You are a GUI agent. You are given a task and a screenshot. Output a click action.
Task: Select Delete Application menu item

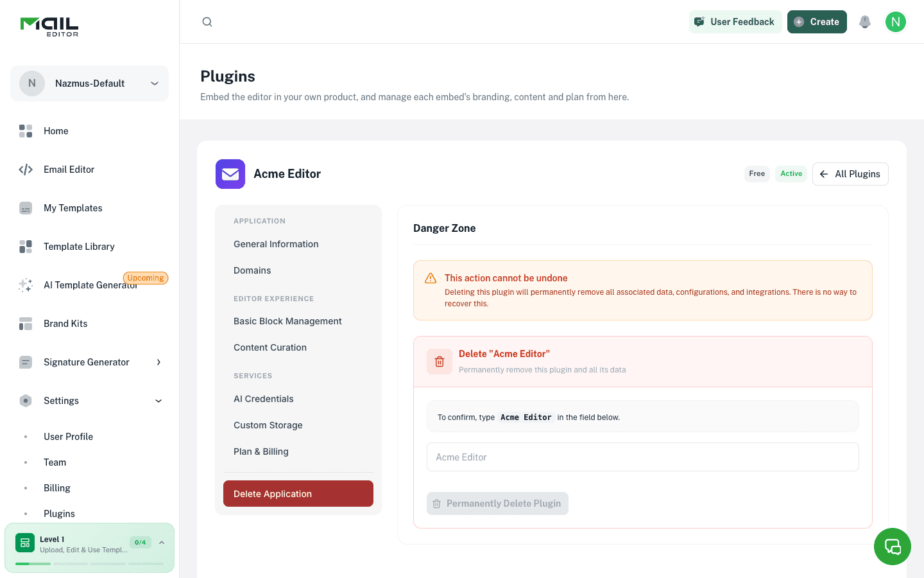click(x=298, y=494)
